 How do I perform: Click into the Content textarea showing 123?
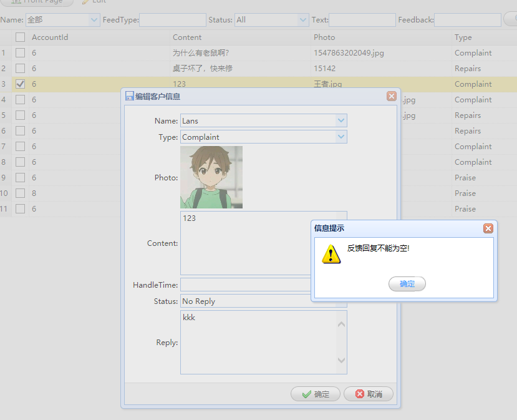click(x=246, y=243)
